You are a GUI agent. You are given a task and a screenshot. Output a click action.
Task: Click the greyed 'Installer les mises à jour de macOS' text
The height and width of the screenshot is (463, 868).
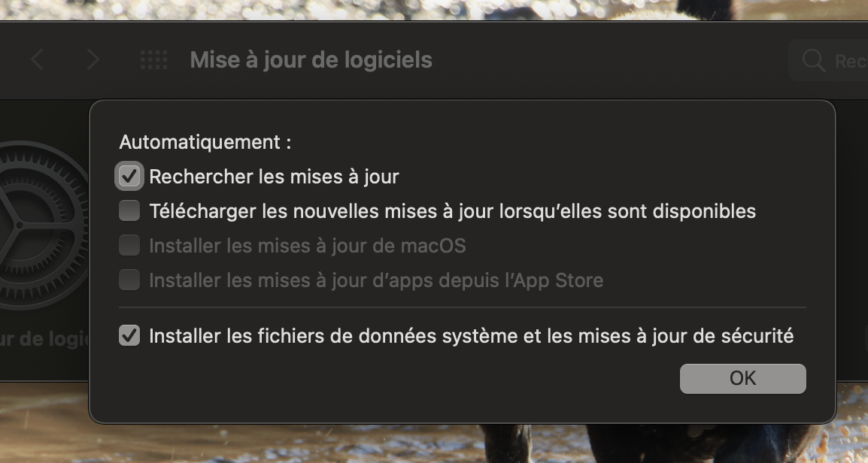click(307, 246)
